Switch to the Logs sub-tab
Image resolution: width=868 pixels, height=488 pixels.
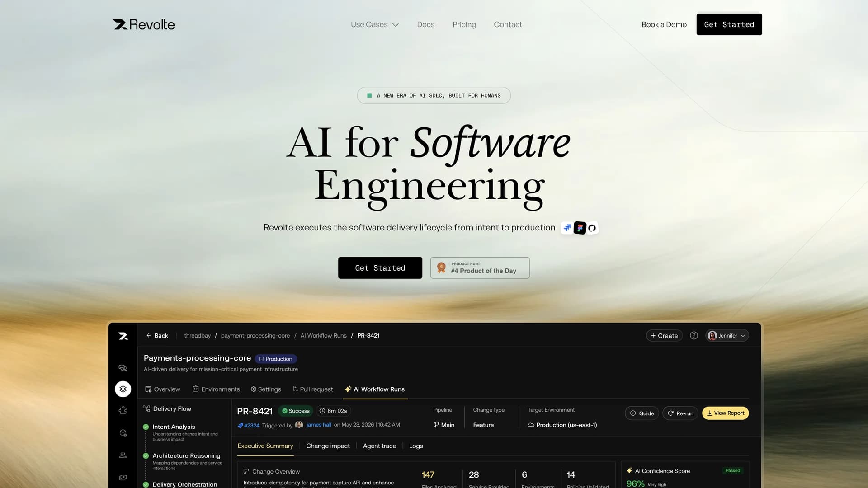tap(416, 446)
